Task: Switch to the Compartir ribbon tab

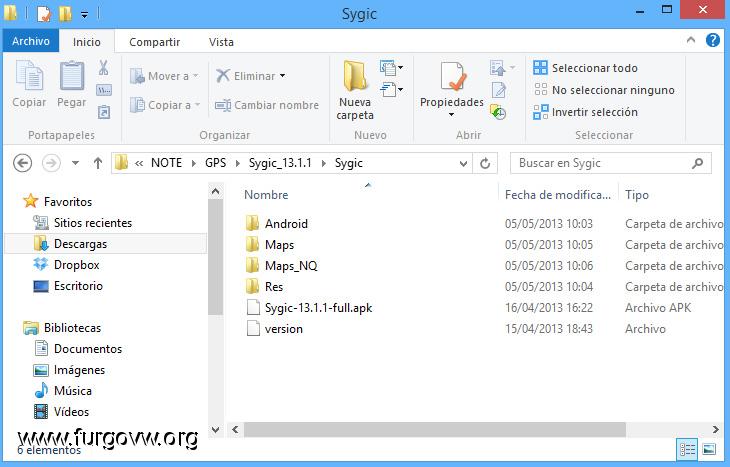Action: [x=155, y=42]
